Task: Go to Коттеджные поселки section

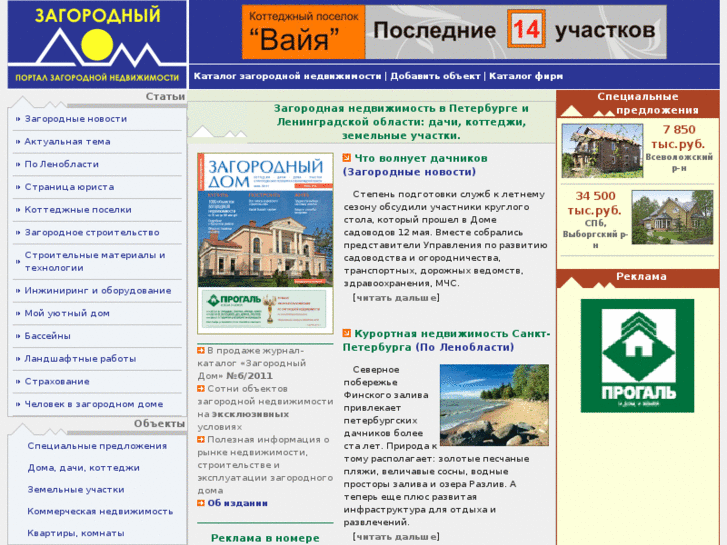Action: (78, 210)
